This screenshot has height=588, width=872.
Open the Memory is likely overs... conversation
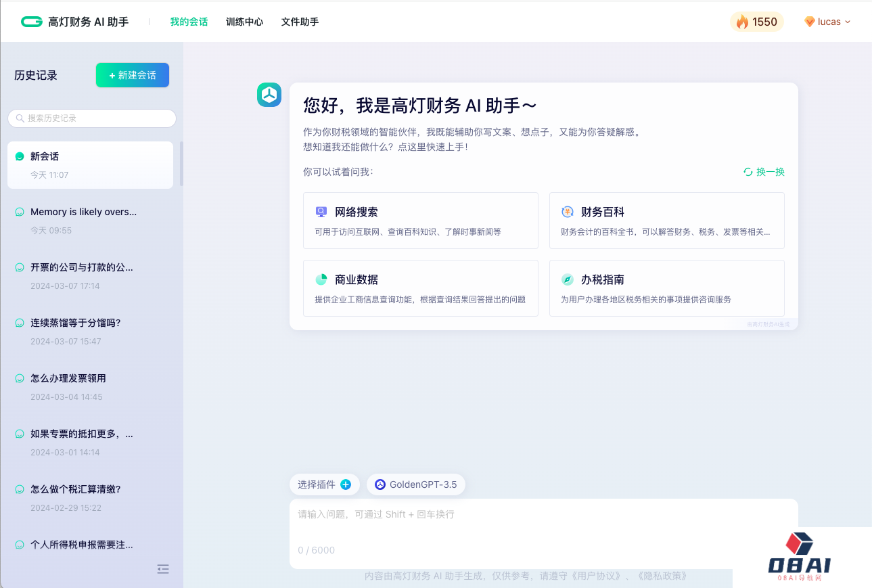pyautogui.click(x=91, y=221)
